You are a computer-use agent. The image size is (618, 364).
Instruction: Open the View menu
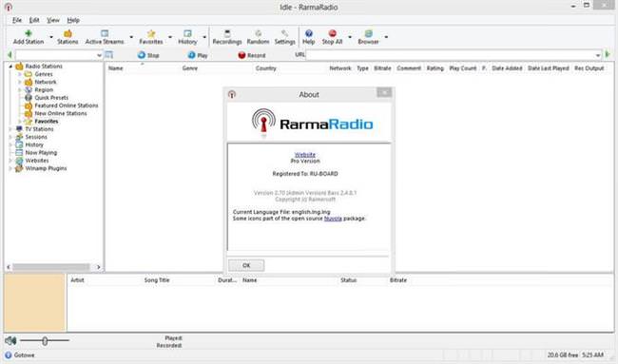pyautogui.click(x=53, y=20)
